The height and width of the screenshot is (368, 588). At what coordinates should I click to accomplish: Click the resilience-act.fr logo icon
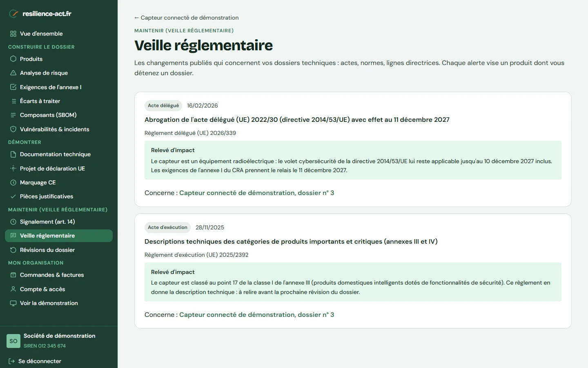coord(14,13)
